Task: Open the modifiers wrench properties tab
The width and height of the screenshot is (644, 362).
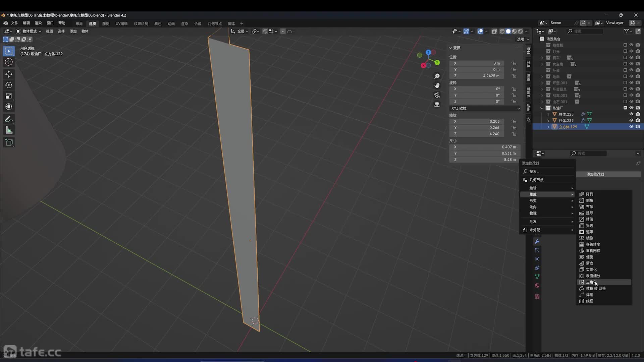Action: (x=537, y=241)
